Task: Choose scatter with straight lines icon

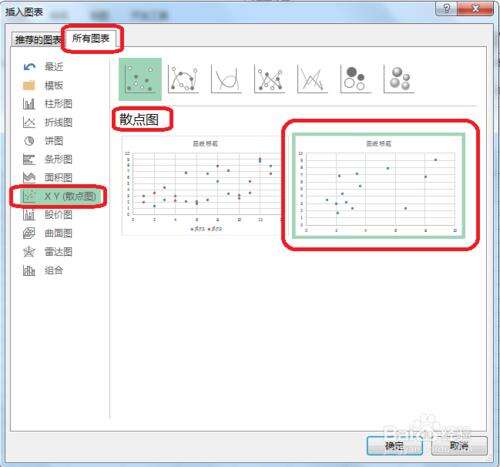Action: tap(312, 79)
